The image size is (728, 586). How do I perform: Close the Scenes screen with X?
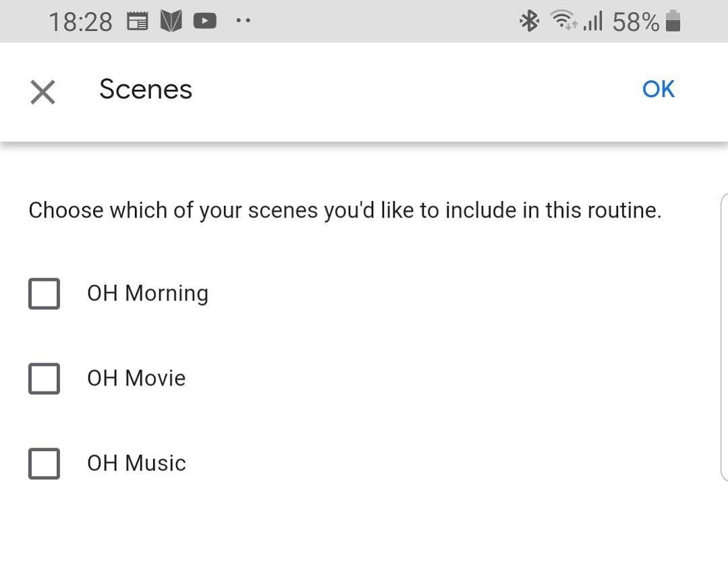pyautogui.click(x=43, y=91)
